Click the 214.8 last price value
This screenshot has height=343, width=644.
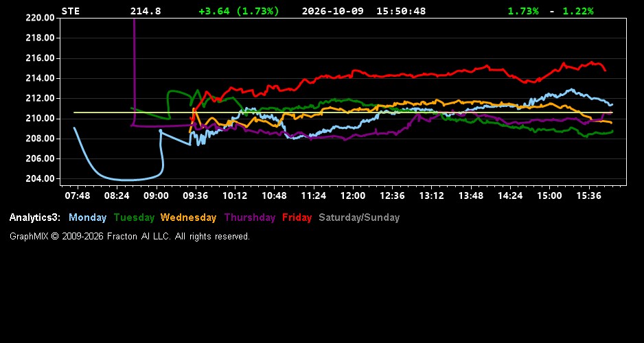[x=146, y=12]
